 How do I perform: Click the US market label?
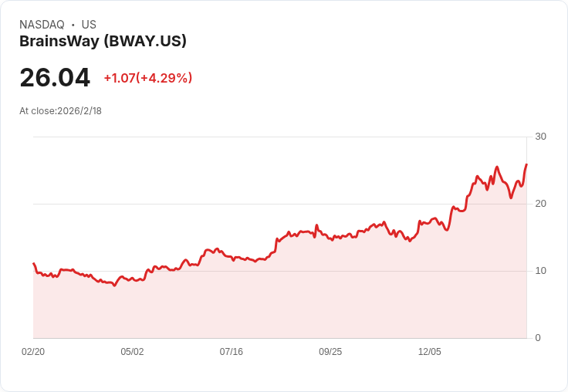coord(89,25)
